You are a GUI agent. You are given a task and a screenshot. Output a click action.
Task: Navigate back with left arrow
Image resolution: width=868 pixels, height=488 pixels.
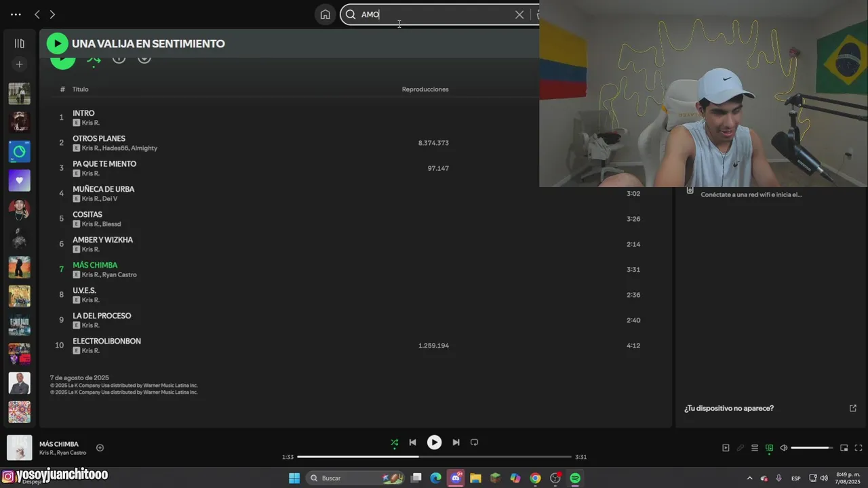pos(37,14)
